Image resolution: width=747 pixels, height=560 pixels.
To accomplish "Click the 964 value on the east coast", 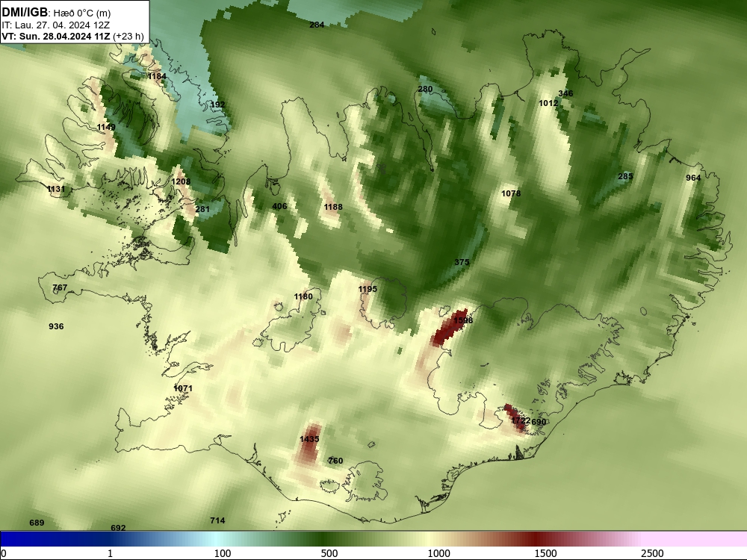I will point(693,178).
